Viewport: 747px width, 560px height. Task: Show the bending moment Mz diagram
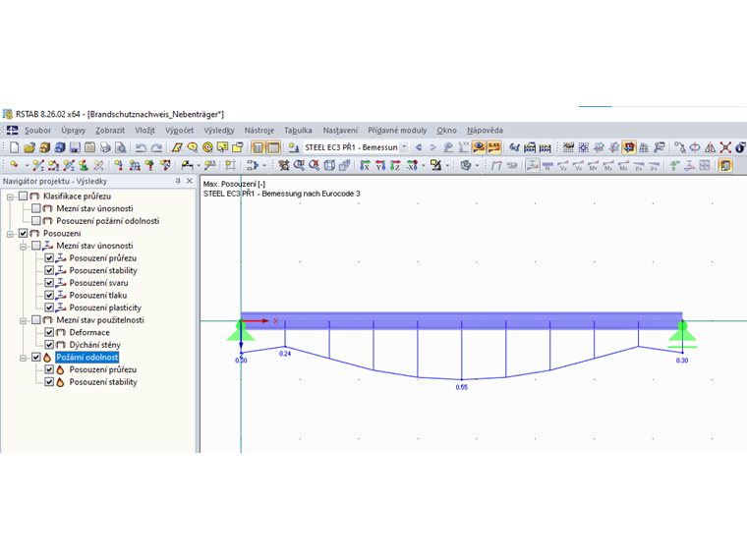(623, 166)
